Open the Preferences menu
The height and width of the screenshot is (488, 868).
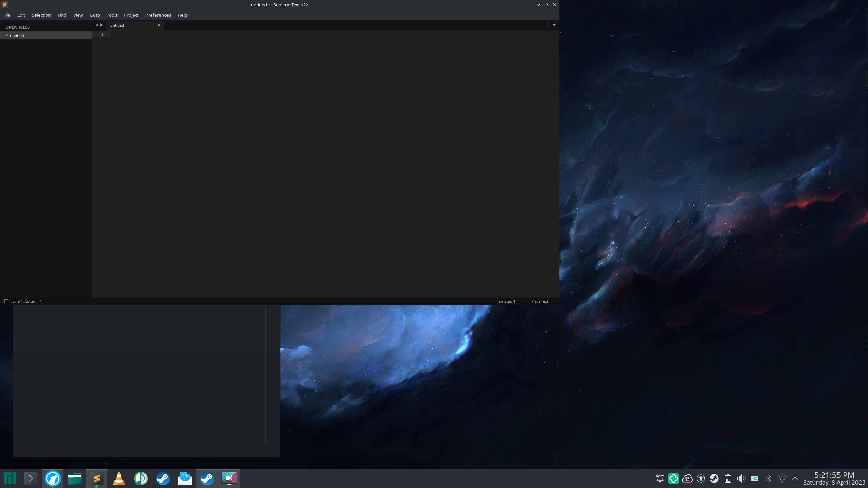pyautogui.click(x=158, y=15)
